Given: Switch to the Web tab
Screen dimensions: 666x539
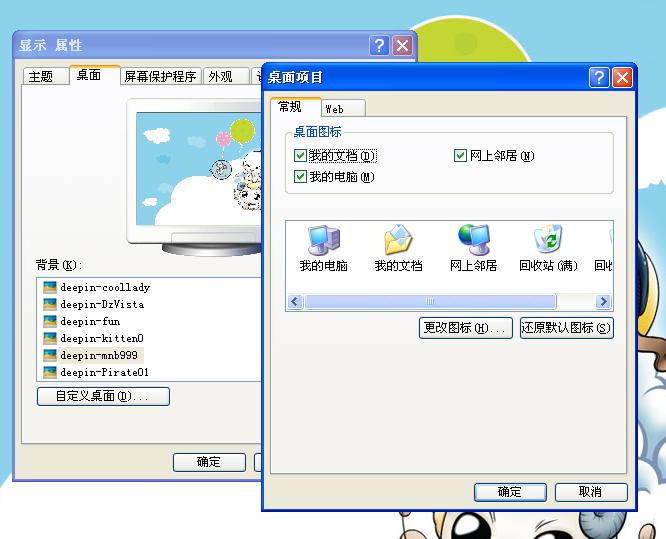Looking at the screenshot, I should click(343, 109).
